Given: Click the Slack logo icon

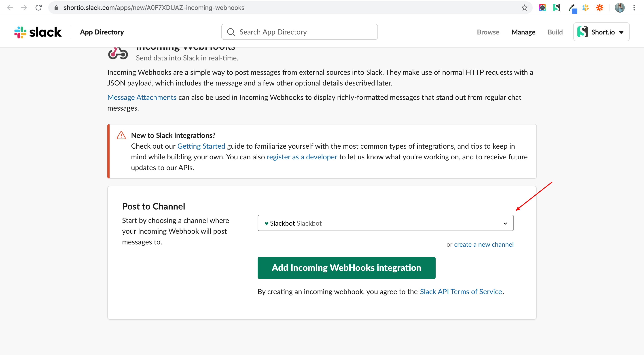Looking at the screenshot, I should (21, 32).
